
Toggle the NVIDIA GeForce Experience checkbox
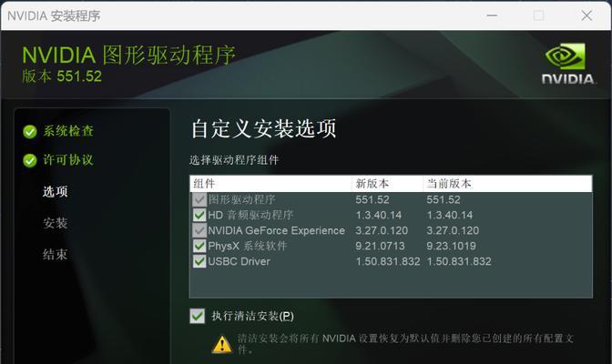click(x=199, y=230)
